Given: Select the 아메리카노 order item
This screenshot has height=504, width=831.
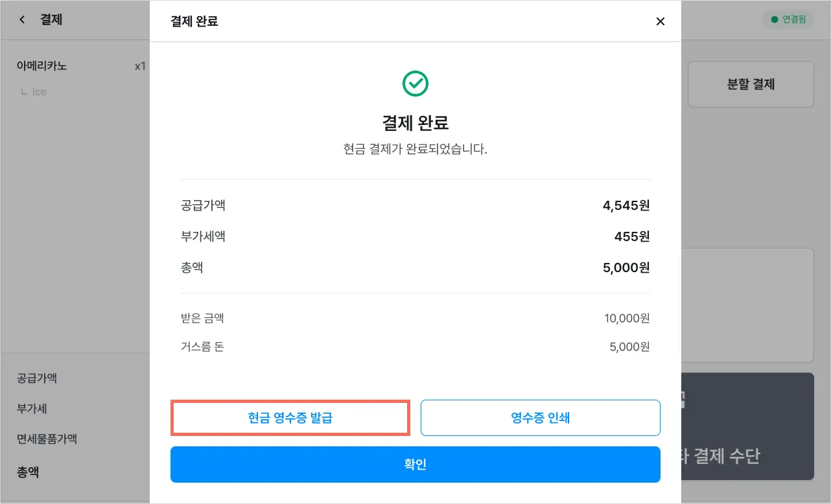Looking at the screenshot, I should pyautogui.click(x=42, y=66).
